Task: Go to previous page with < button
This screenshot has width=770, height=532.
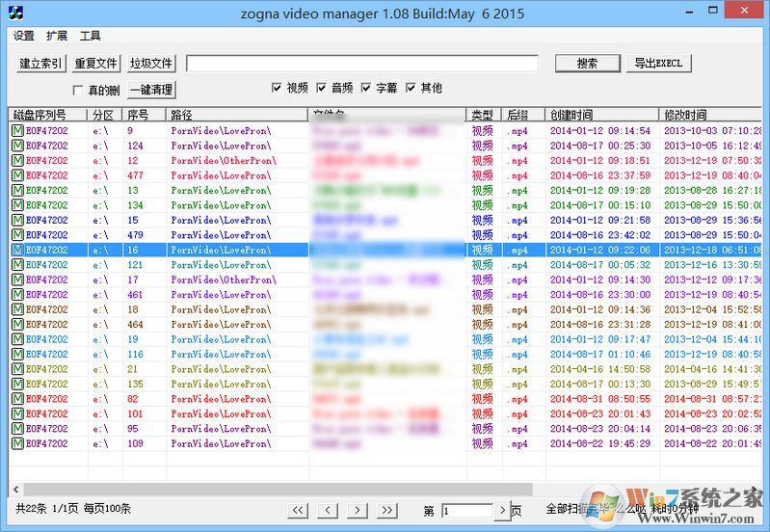Action: pyautogui.click(x=328, y=510)
